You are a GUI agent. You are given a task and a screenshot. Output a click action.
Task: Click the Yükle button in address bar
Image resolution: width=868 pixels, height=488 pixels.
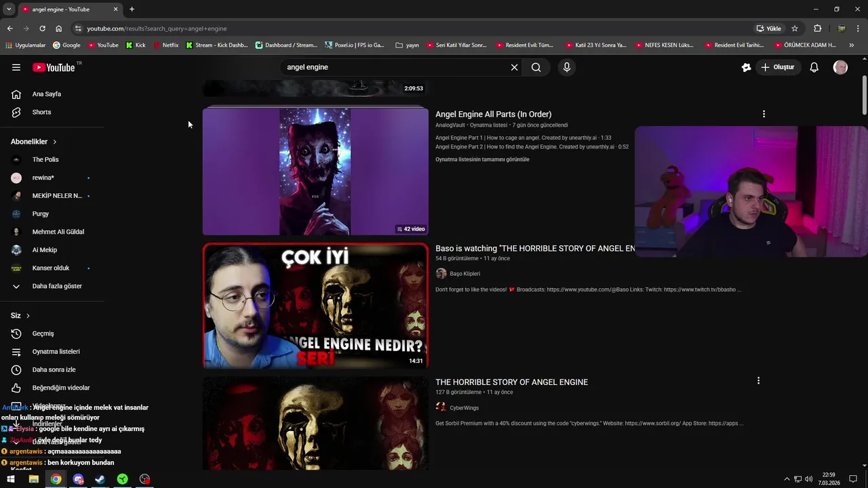point(769,28)
